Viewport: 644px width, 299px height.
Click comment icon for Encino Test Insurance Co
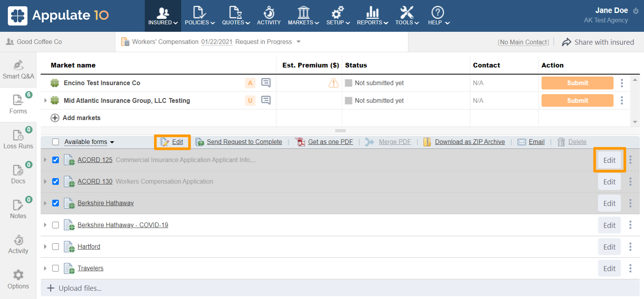pyautogui.click(x=266, y=83)
